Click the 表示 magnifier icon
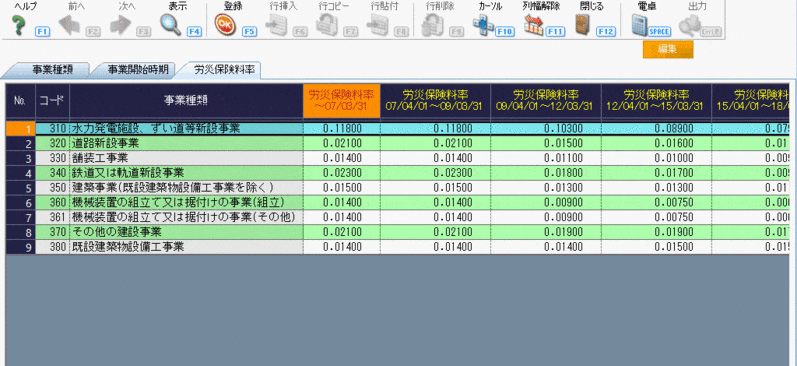The width and height of the screenshot is (797, 366). pos(171,25)
